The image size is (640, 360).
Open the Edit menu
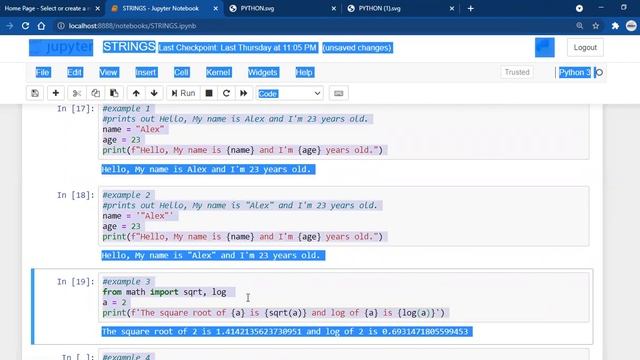pyautogui.click(x=75, y=73)
